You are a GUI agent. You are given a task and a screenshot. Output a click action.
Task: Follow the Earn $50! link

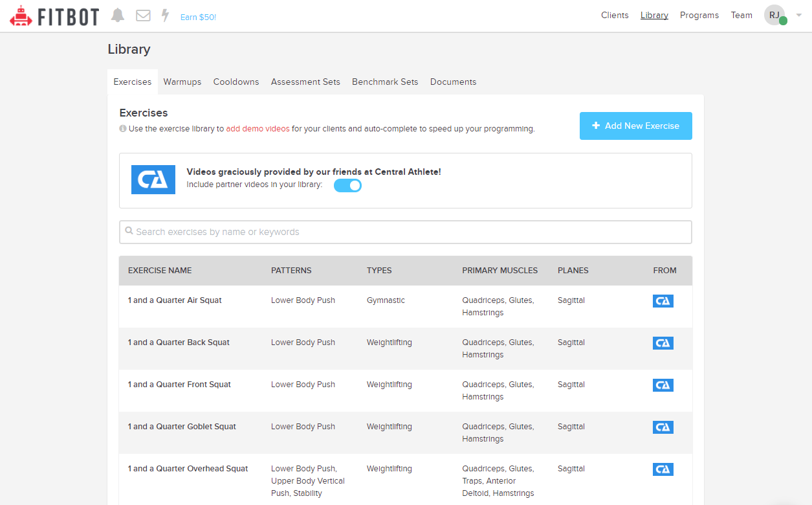coord(198,17)
